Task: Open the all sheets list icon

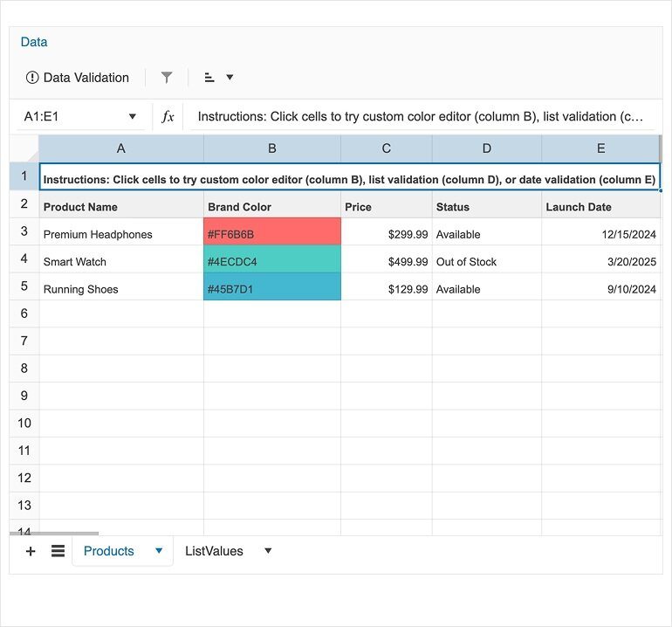Action: point(58,551)
